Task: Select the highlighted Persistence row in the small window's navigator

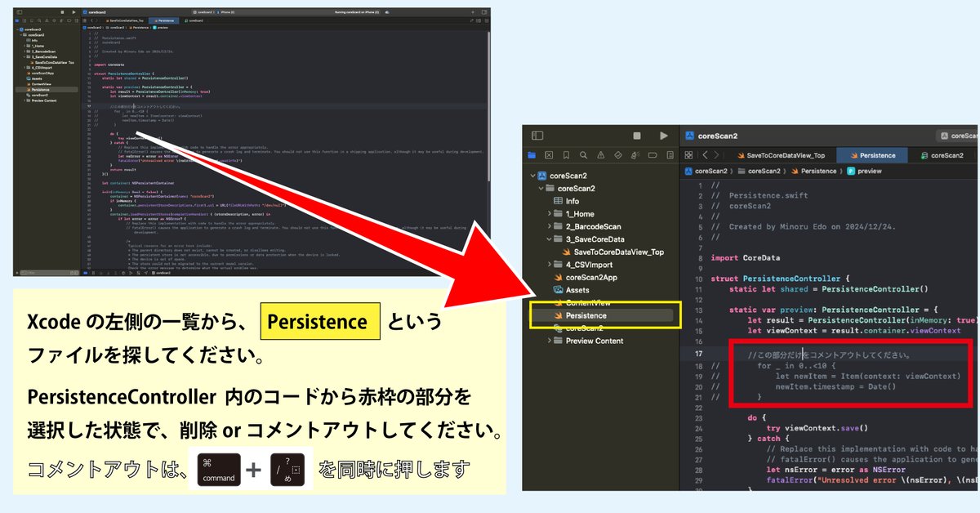Action: 47,89
